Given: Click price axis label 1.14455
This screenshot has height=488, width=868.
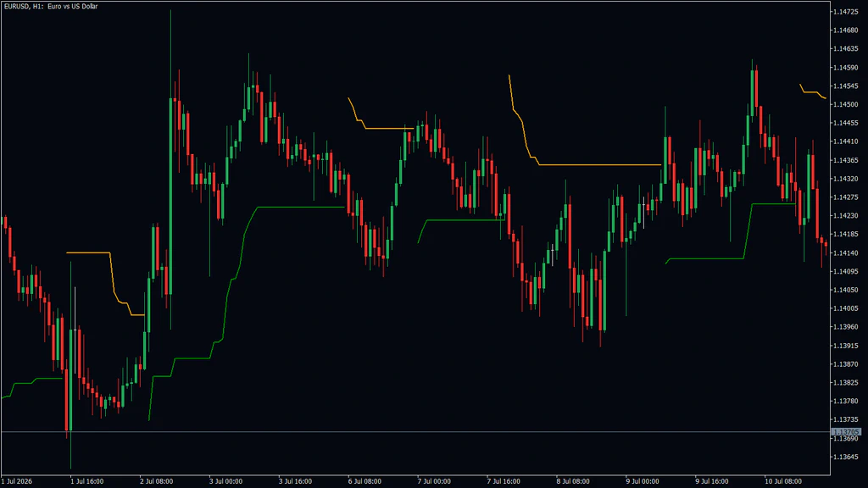Looking at the screenshot, I should [x=846, y=123].
